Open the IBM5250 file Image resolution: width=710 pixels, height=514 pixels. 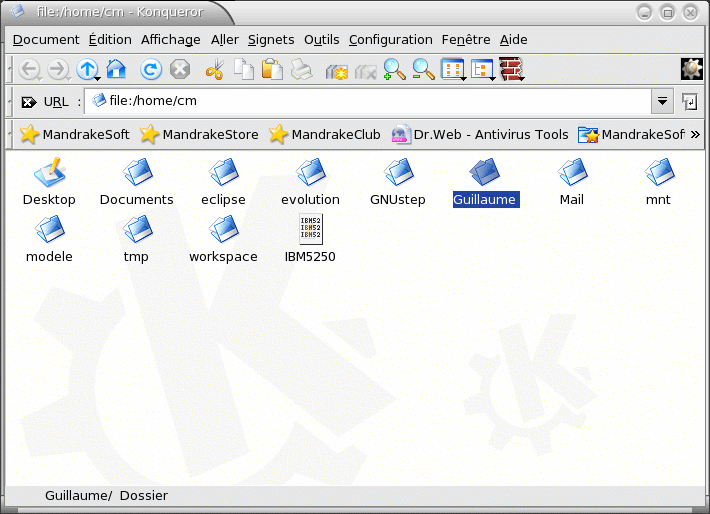tap(310, 239)
